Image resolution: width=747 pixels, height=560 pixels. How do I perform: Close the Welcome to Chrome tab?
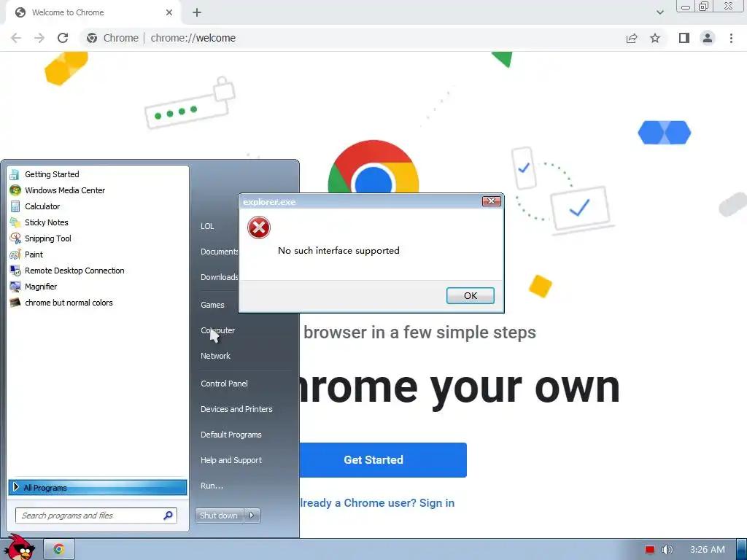[169, 12]
